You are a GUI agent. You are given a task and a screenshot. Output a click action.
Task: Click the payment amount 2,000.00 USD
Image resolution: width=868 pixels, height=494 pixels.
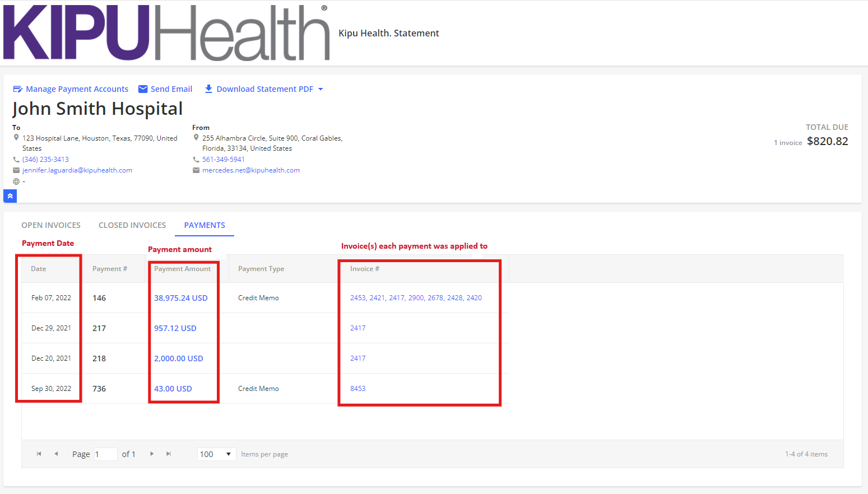178,358
